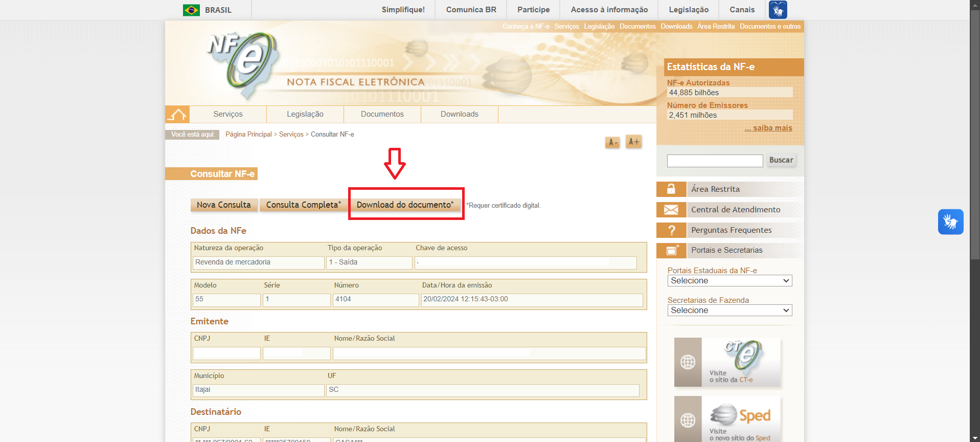Increase font size with A+ button
This screenshot has height=442, width=980.
pyautogui.click(x=633, y=142)
